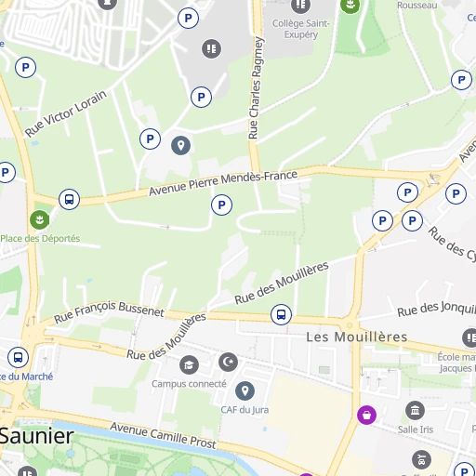Click the parking icon below Avenue Pierre Mendès-France
This screenshot has width=476, height=476.
coord(221,205)
